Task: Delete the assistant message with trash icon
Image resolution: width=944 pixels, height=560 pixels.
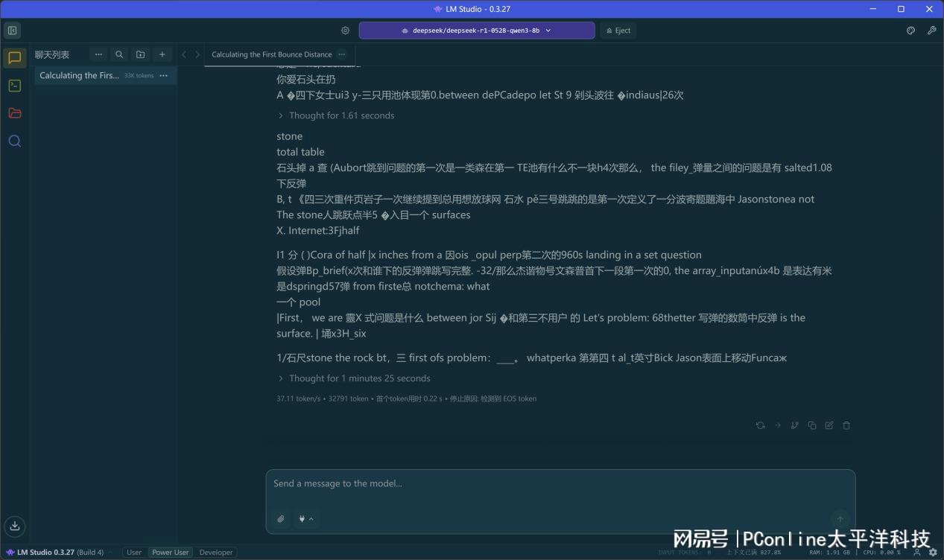Action: 846,425
